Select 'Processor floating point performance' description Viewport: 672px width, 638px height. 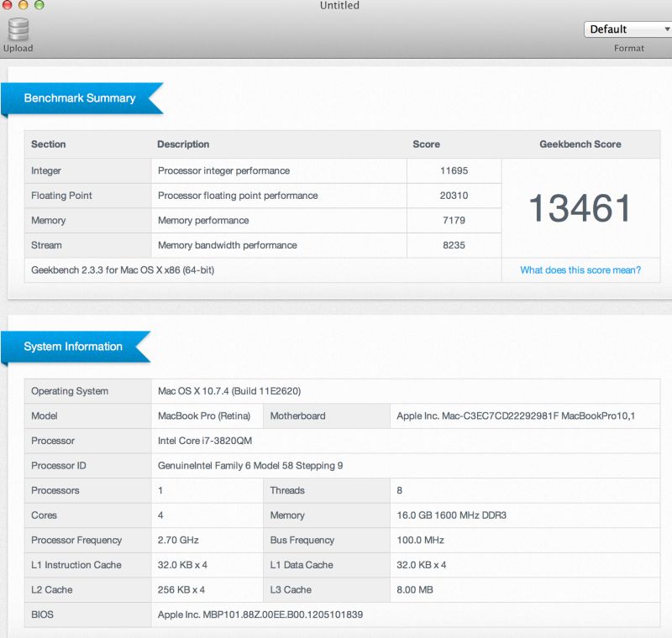(x=238, y=196)
